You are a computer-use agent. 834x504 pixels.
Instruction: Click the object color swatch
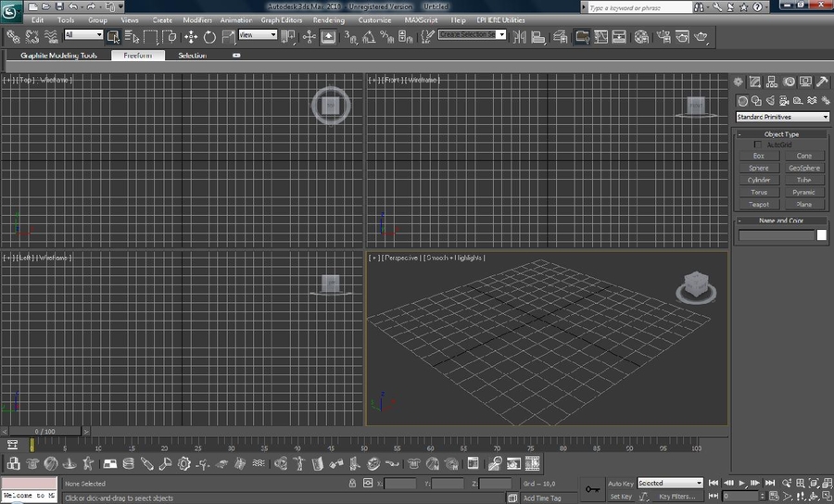tap(821, 235)
